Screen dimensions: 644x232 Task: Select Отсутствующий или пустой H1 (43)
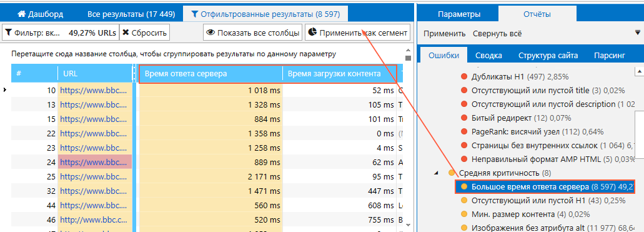pos(548,201)
